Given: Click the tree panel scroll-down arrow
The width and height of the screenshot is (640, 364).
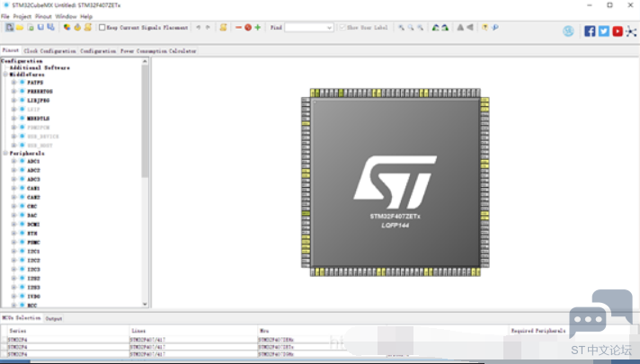Looking at the screenshot, I should pyautogui.click(x=145, y=304).
